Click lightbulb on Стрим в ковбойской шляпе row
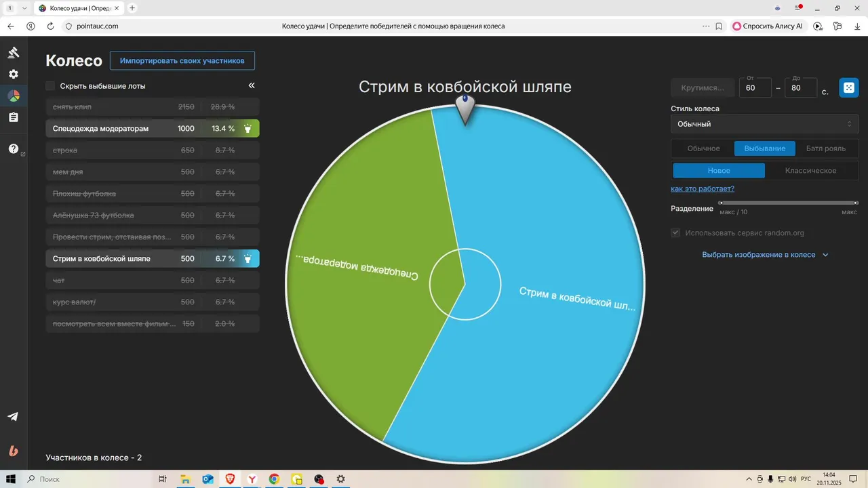The image size is (868, 488). pyautogui.click(x=248, y=259)
